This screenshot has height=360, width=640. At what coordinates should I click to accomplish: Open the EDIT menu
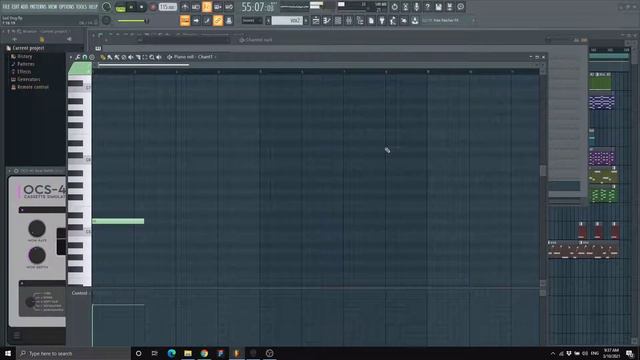click(15, 7)
